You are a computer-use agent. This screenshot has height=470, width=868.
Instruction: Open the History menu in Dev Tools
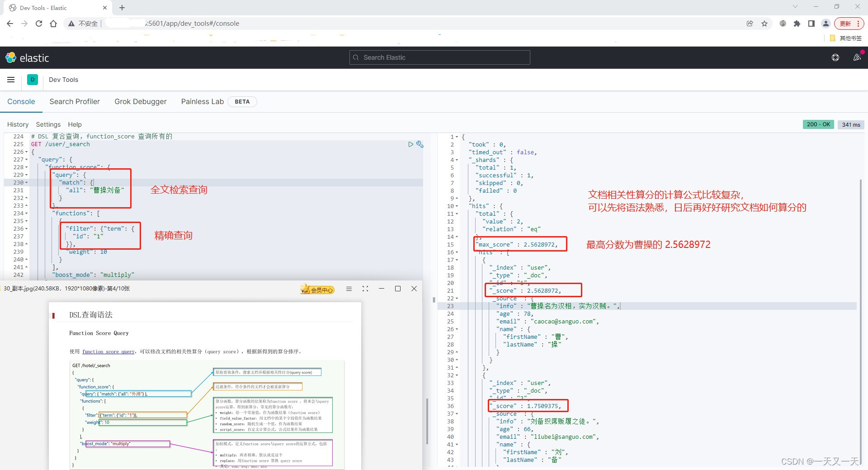point(18,124)
